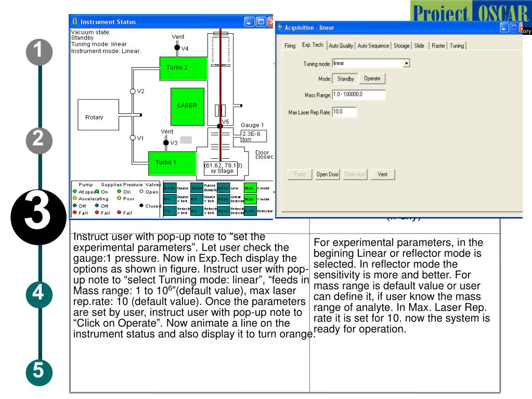
Task: Click the Turbo 2 pump block
Action: coord(183,68)
